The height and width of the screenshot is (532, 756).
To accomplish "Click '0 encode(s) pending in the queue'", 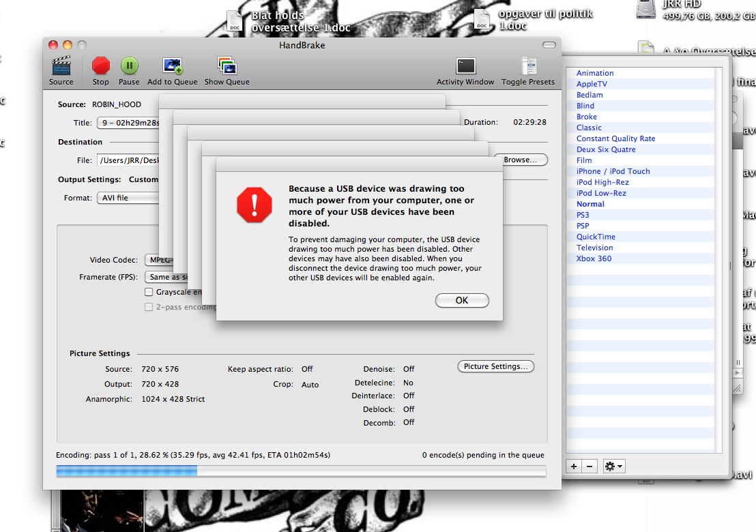I will (x=483, y=455).
